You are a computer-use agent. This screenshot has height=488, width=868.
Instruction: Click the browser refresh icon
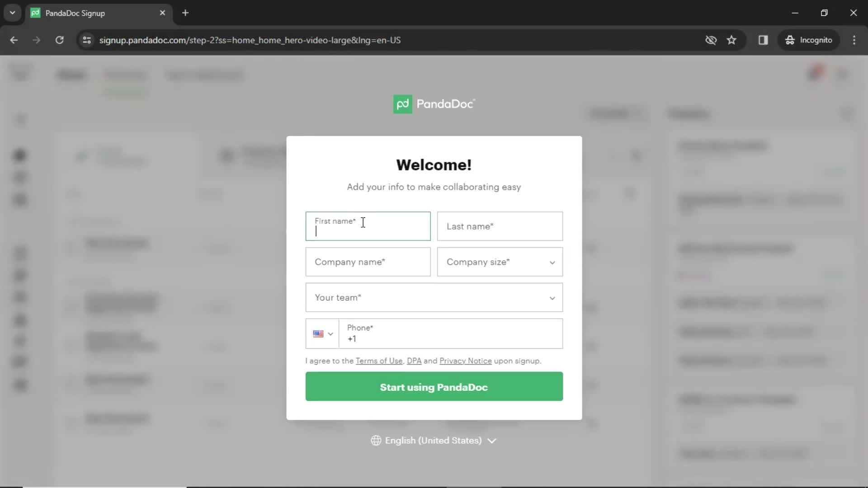point(59,40)
